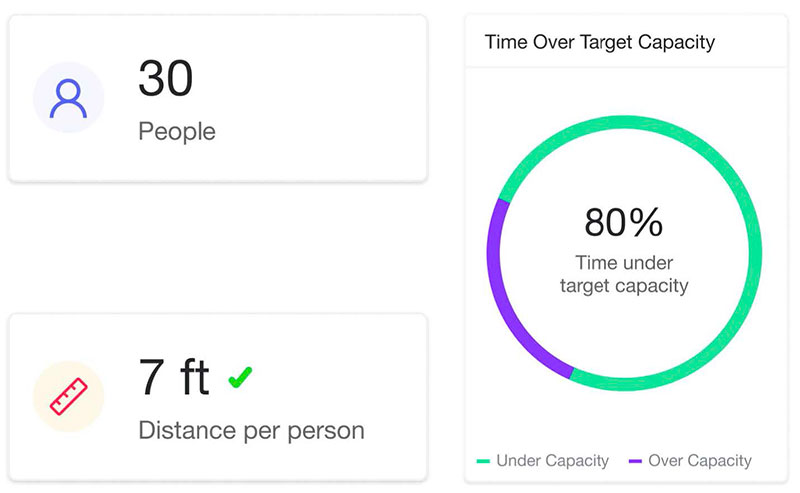Click the 30 people count number
The height and width of the screenshot is (493, 800).
(166, 78)
